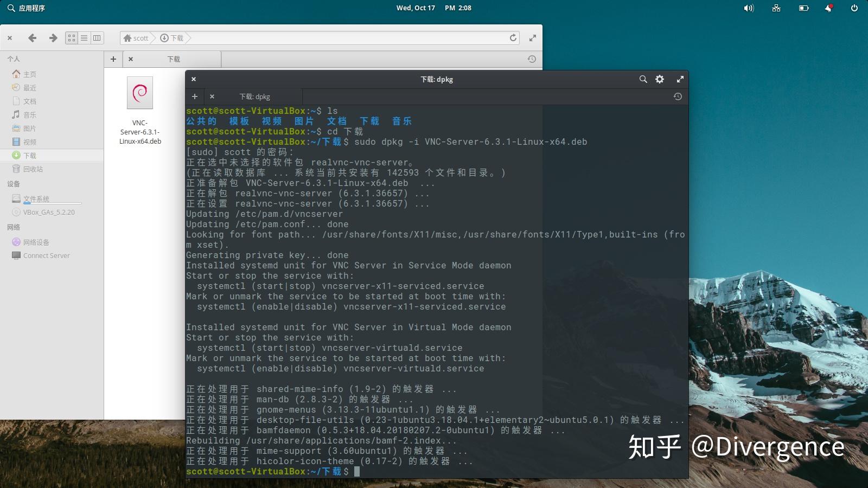Open VBox_GAs_5.2.20 disc in sidebar
This screenshot has width=868, height=488.
pyautogui.click(x=52, y=213)
